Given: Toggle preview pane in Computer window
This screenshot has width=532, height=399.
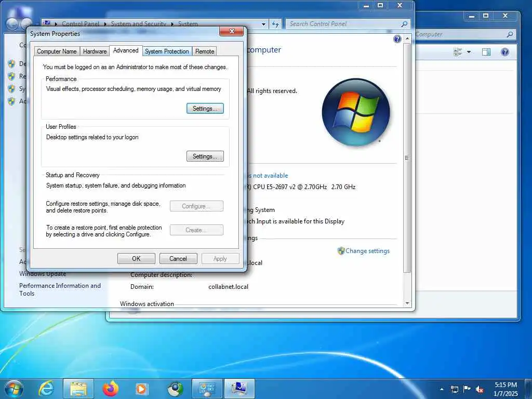Looking at the screenshot, I should click(486, 52).
